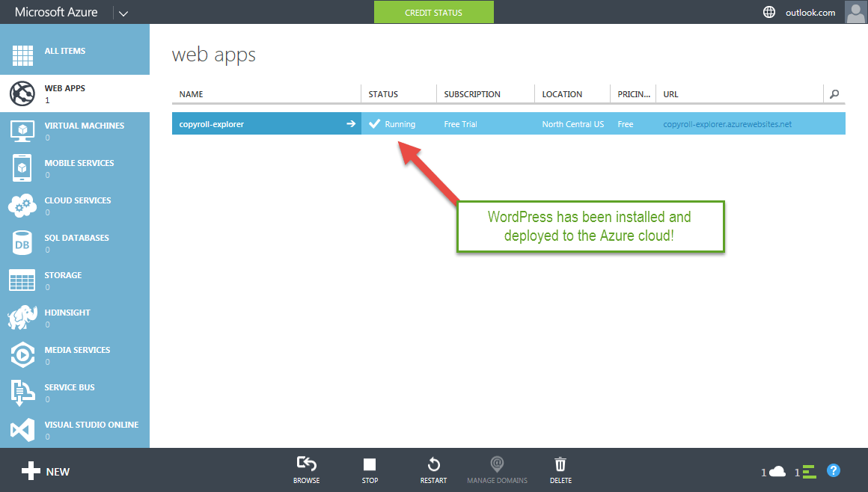This screenshot has width=868, height=492.
Task: Sort by Subscription column header
Action: click(x=472, y=94)
